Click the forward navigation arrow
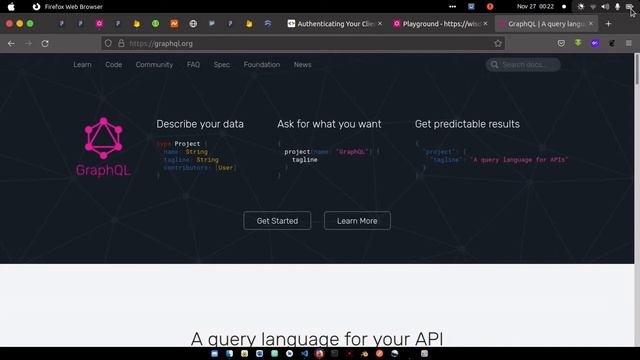 28,43
